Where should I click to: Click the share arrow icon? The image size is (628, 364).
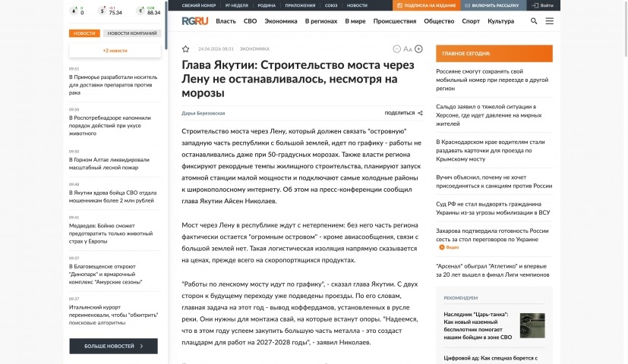coord(420,113)
